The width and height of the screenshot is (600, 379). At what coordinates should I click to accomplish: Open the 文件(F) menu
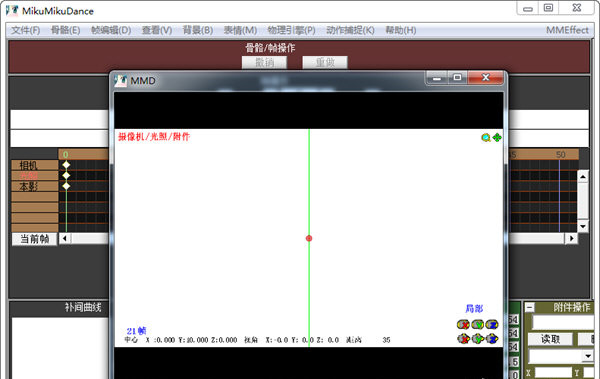(x=25, y=30)
